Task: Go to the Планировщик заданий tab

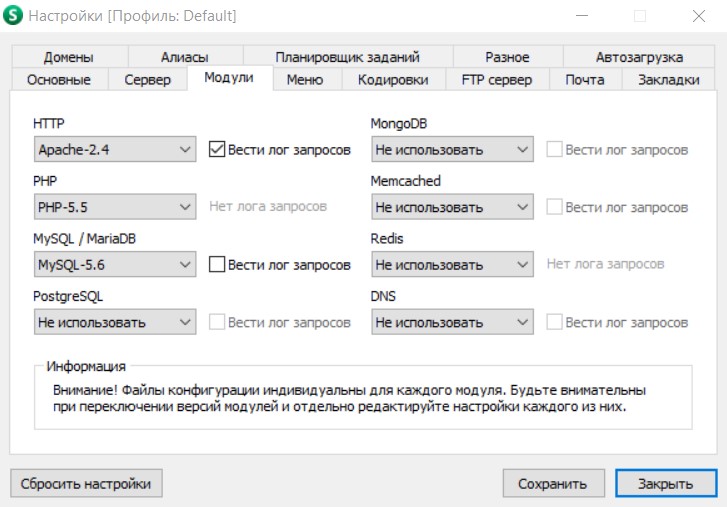Action: 348,57
